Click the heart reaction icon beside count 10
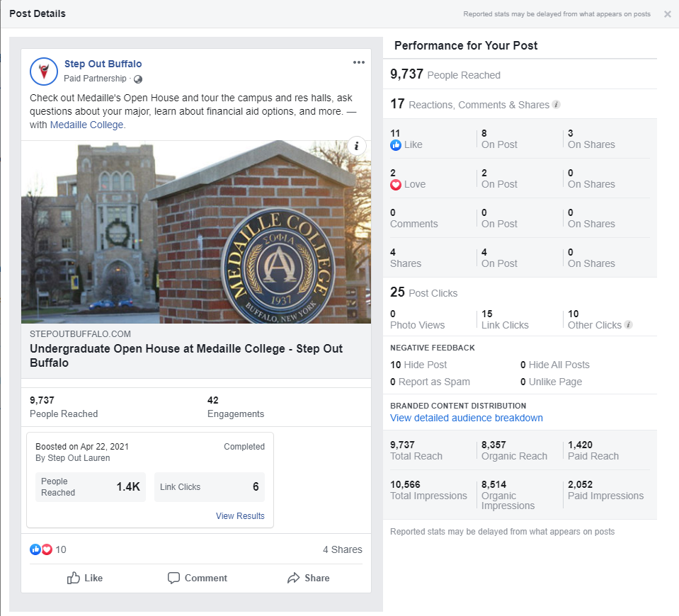The height and width of the screenshot is (616, 679). pyautogui.click(x=47, y=549)
